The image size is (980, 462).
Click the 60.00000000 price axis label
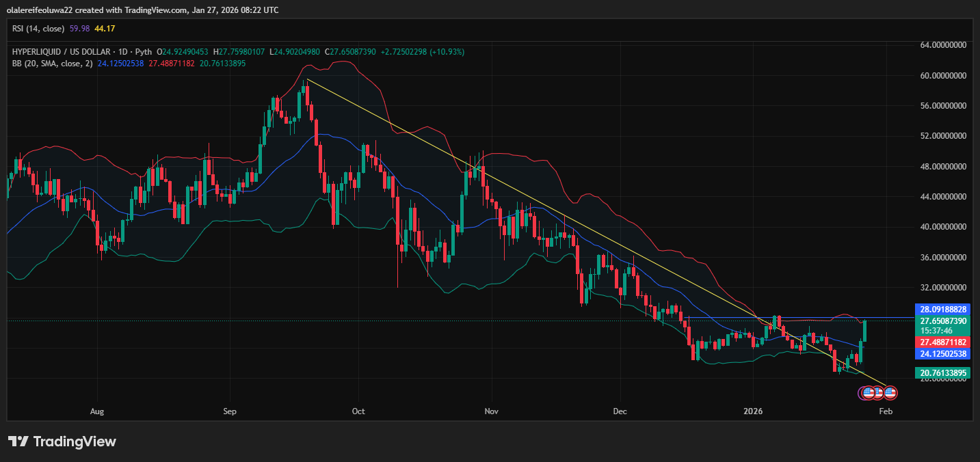pyautogui.click(x=943, y=75)
